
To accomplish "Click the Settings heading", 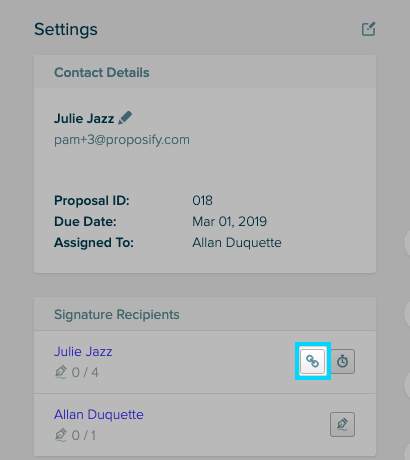I will coord(66,29).
